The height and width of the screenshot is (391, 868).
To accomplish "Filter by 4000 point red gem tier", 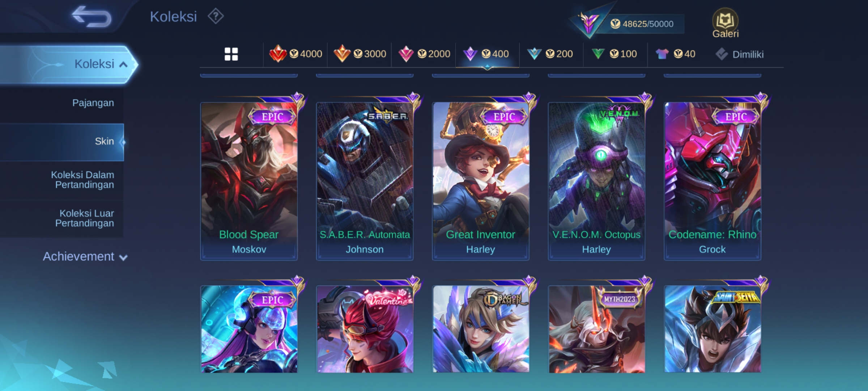I will click(x=295, y=54).
